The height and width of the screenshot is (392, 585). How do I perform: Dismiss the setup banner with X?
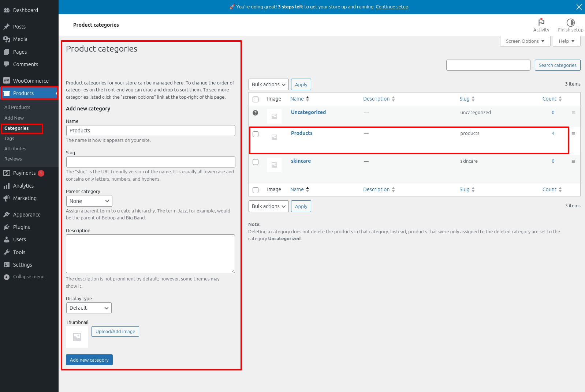[579, 7]
